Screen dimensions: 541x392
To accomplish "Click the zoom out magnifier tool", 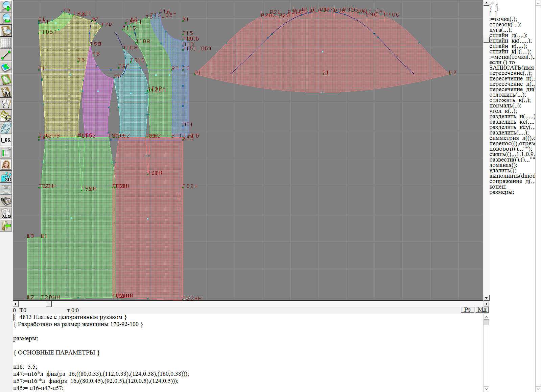I will 6,18.
